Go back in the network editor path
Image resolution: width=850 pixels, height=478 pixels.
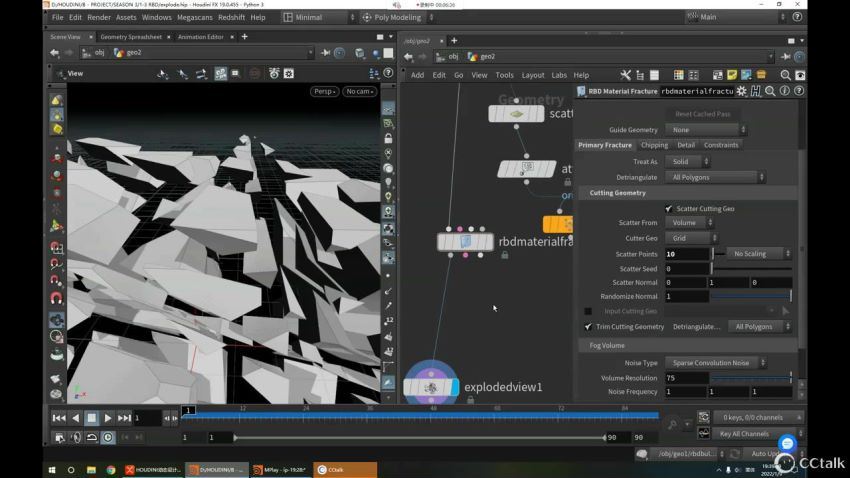tap(408, 56)
